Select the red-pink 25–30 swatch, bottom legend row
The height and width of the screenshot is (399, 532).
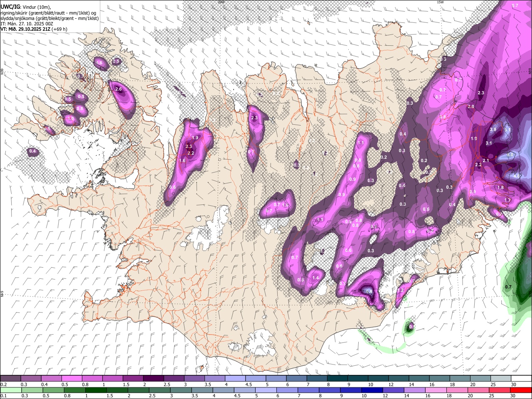pos(500,390)
